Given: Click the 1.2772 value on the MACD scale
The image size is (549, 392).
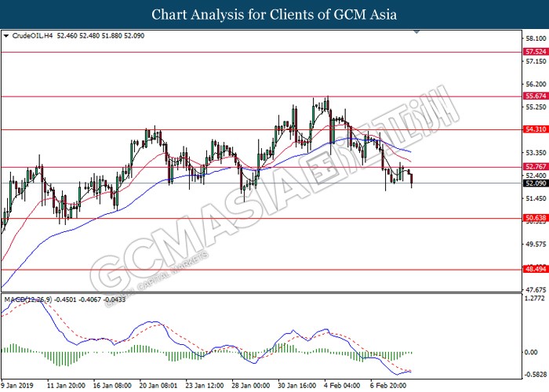Looking at the screenshot, I should pos(535,299).
